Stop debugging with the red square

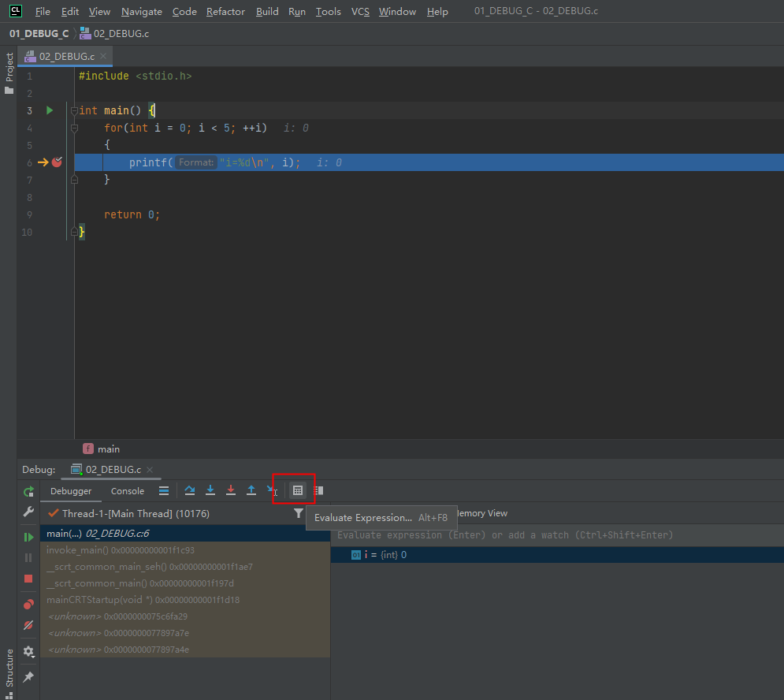[28, 579]
